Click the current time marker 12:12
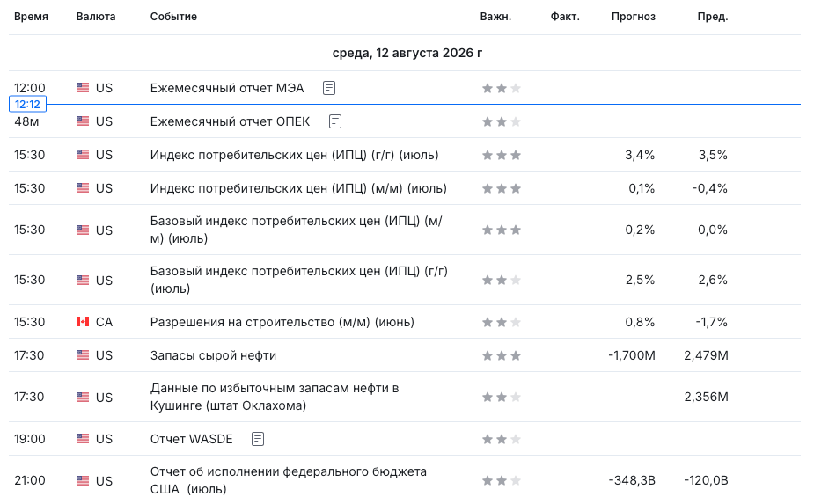814x504 pixels. pyautogui.click(x=27, y=105)
